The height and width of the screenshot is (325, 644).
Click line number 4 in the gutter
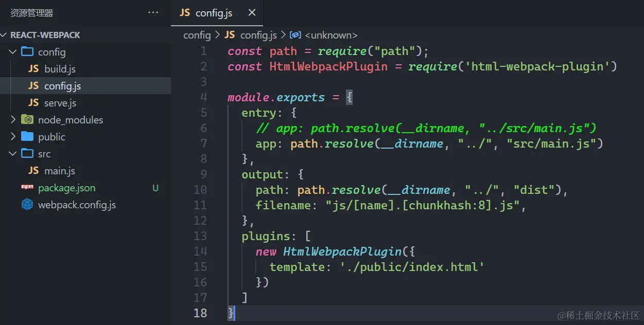click(x=204, y=97)
